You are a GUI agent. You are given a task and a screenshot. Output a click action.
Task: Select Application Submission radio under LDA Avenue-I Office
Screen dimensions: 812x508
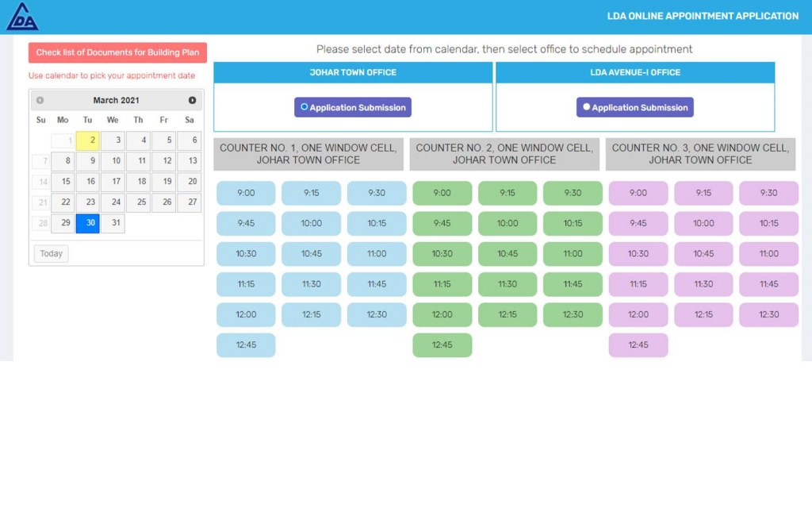pos(586,107)
